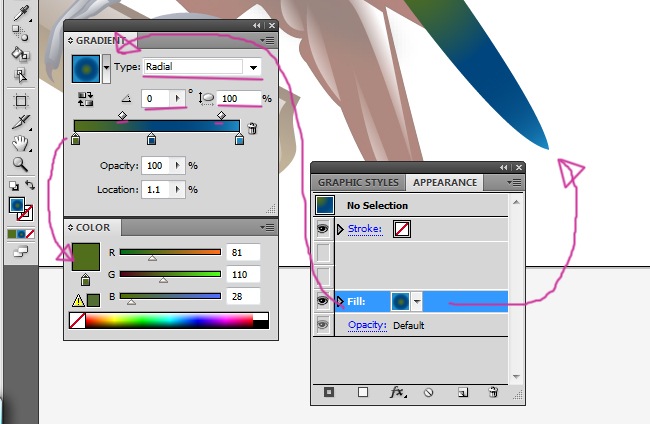Expand the Stroke attribute triangle
Screen dimensions: 650x424
pyautogui.click(x=339, y=229)
